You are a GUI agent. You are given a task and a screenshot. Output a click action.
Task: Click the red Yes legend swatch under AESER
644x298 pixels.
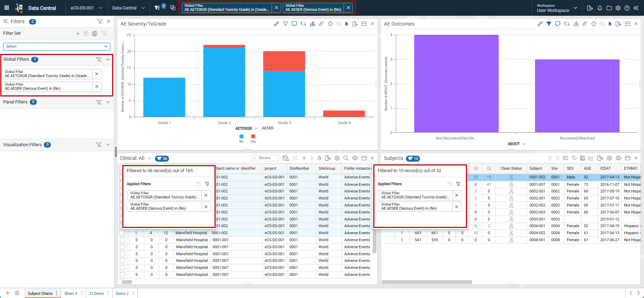[253, 136]
